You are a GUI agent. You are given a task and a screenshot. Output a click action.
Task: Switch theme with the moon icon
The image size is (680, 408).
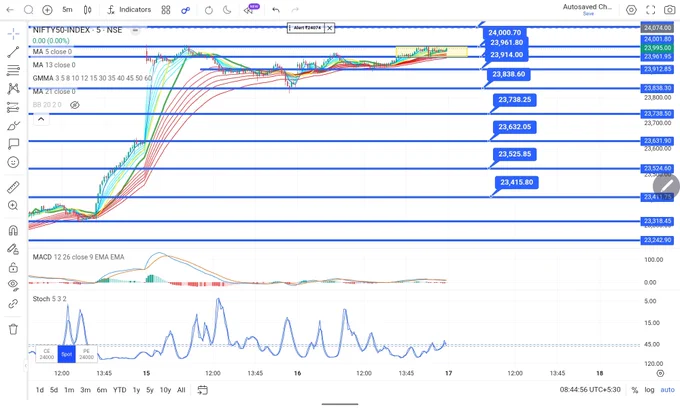click(227, 10)
